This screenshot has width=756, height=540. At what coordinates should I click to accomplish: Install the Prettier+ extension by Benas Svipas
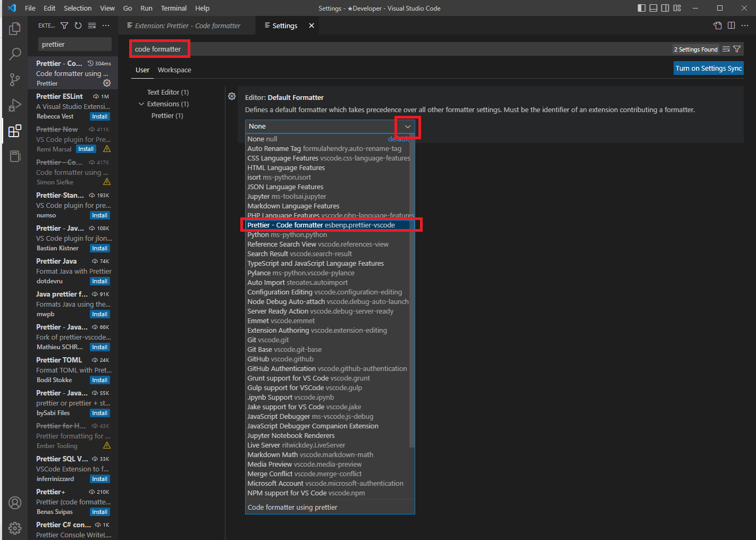[x=100, y=512]
